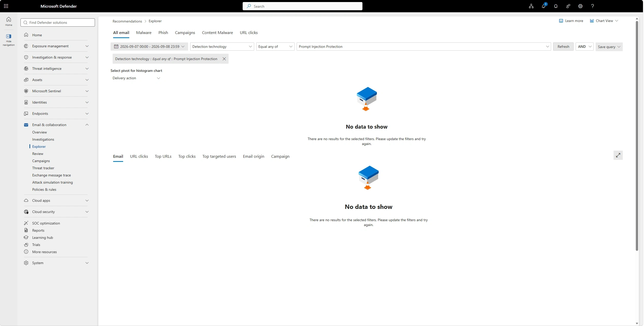
Task: Click the Endpoints icon
Action: point(26,114)
